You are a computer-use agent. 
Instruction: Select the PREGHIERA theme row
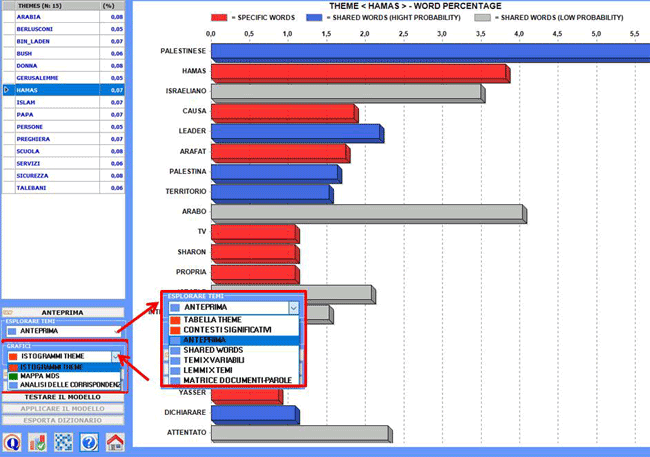tap(63, 139)
